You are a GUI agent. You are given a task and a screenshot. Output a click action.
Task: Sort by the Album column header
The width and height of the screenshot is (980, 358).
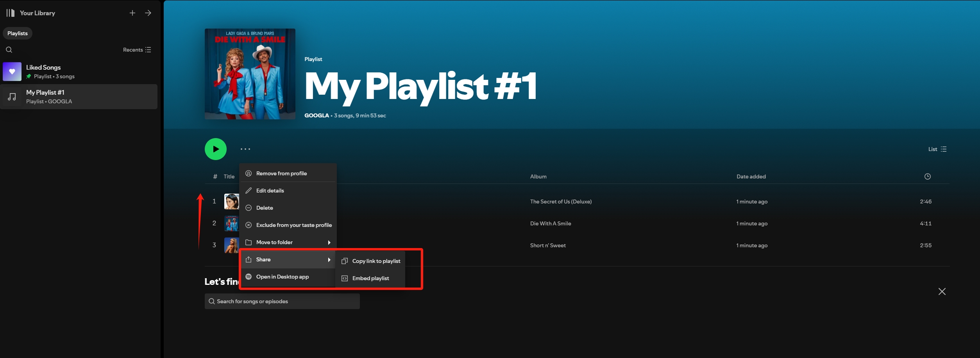pyautogui.click(x=538, y=176)
